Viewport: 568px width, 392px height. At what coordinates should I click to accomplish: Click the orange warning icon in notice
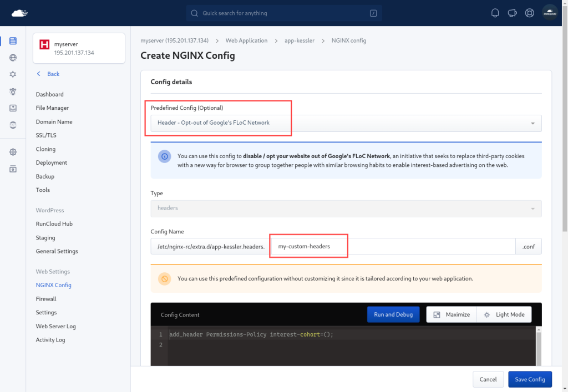click(164, 279)
